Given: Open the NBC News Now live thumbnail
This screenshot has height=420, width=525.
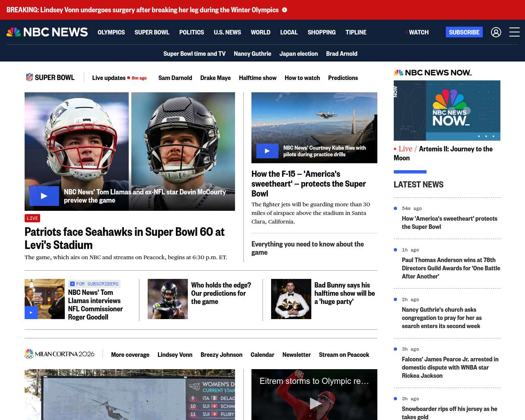Looking at the screenshot, I should pyautogui.click(x=447, y=110).
